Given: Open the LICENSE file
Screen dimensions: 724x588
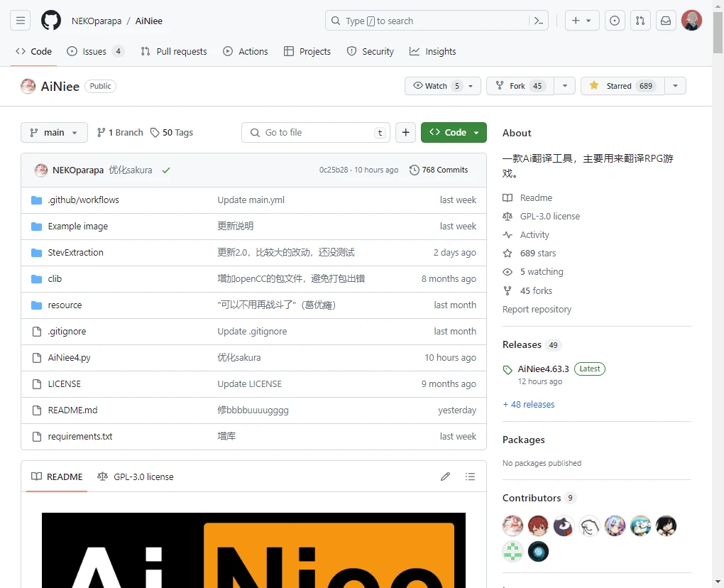Looking at the screenshot, I should [64, 384].
